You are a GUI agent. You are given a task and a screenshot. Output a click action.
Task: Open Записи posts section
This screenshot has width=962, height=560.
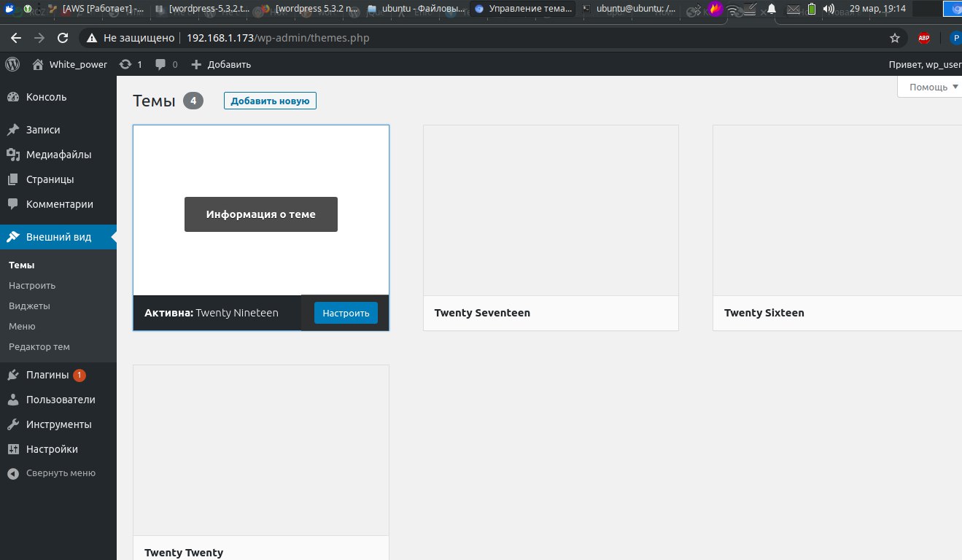click(58, 130)
